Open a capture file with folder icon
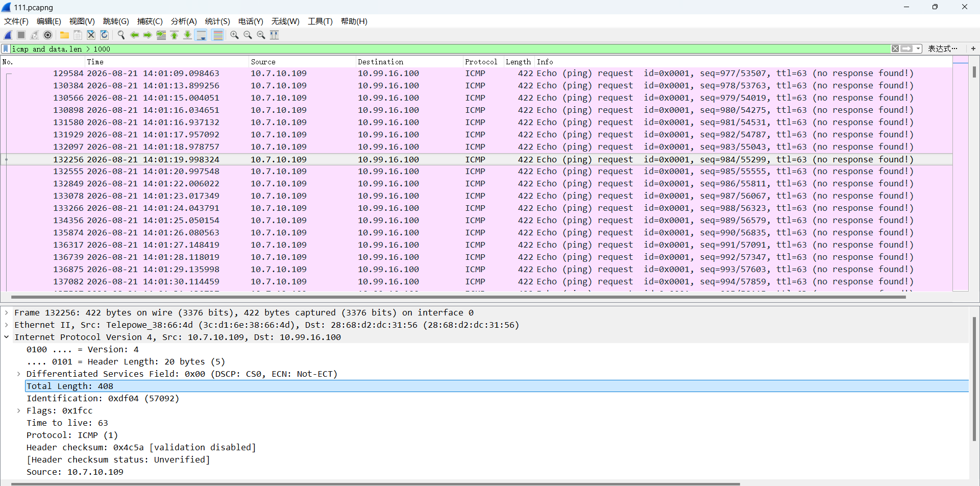 [x=64, y=35]
